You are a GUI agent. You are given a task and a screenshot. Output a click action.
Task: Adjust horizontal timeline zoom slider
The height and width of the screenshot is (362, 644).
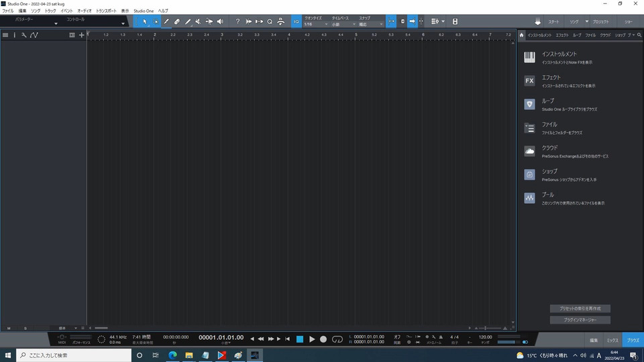490,328
